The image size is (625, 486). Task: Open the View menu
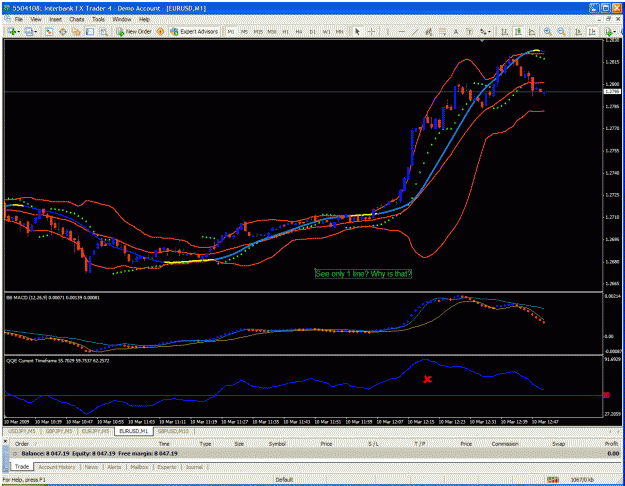point(36,19)
